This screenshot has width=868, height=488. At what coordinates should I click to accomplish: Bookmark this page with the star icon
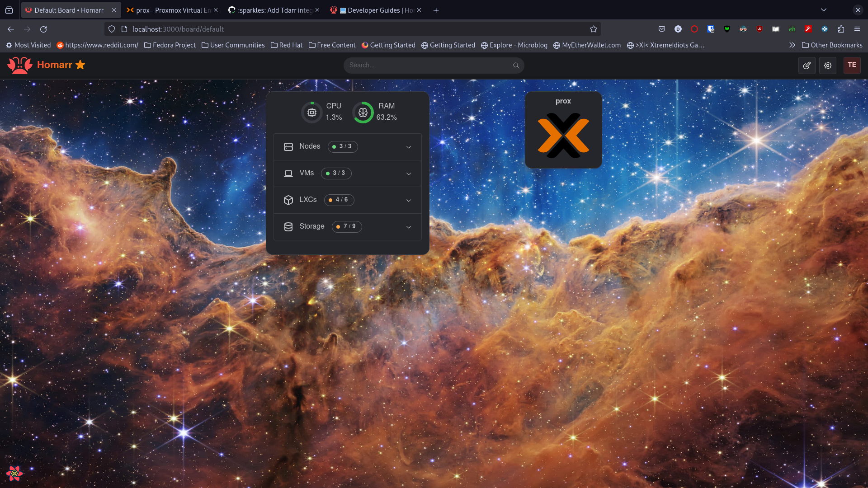click(594, 29)
